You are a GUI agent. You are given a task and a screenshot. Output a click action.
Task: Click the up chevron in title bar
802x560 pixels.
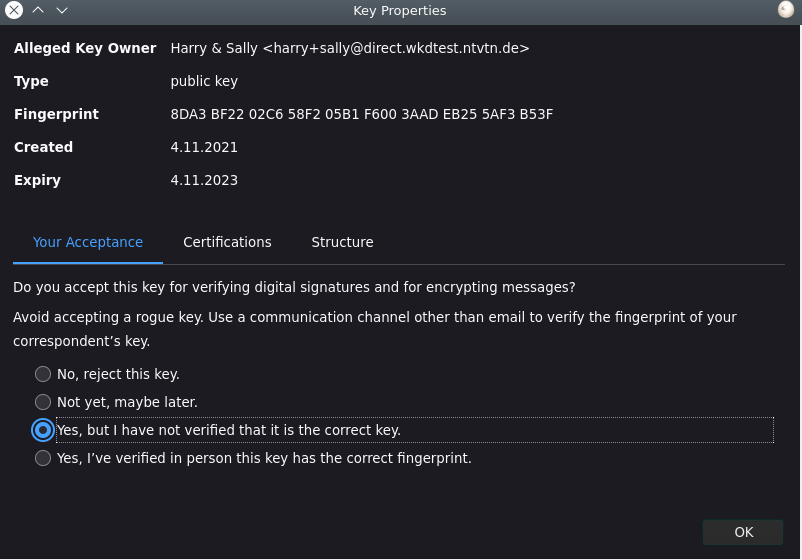pos(38,11)
